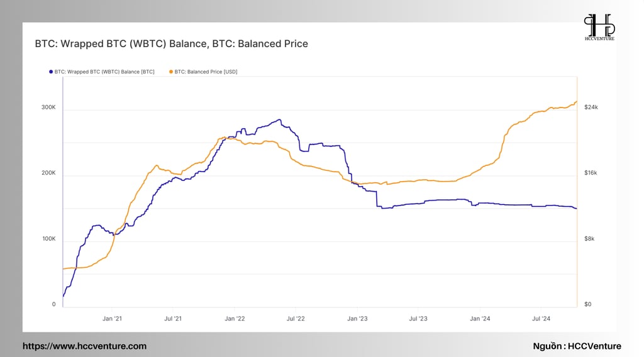The height and width of the screenshot is (357, 644).
Task: Select the Jul '22 x-axis label
Action: 296,319
